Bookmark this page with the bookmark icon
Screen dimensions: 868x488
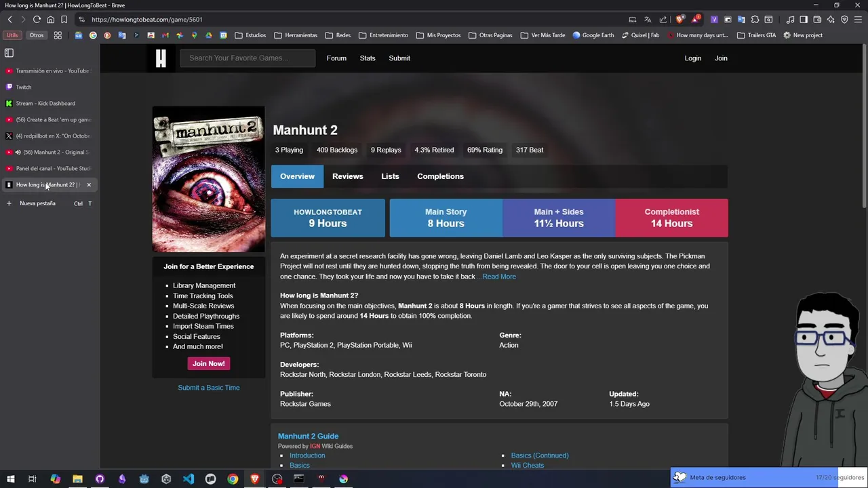64,20
